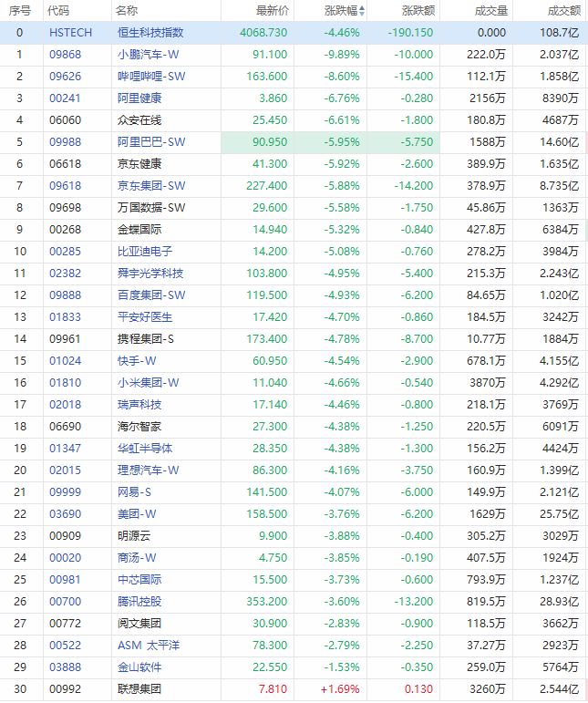Screen dimensions: 588x703
Task: Open stock code 03888 link
Action: tap(66, 667)
